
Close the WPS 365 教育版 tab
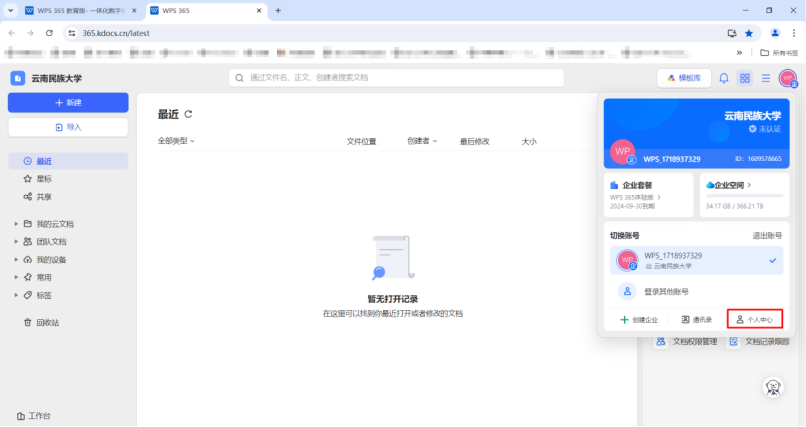pos(134,10)
